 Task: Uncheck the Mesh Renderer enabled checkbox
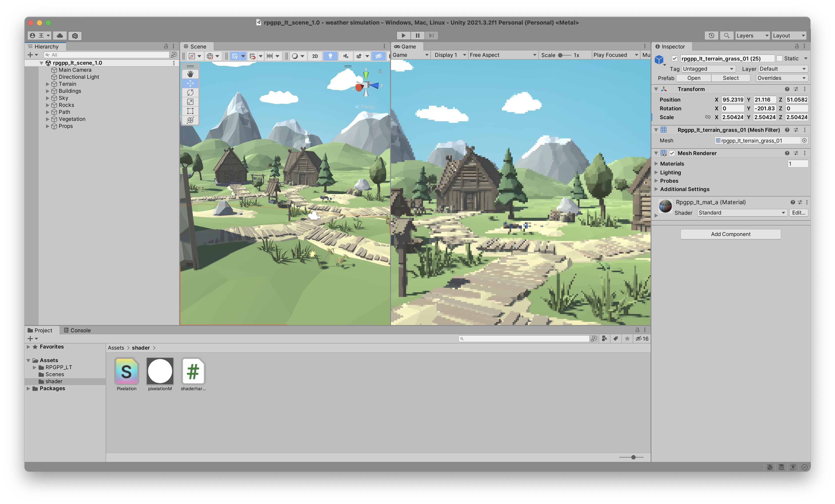tap(672, 153)
